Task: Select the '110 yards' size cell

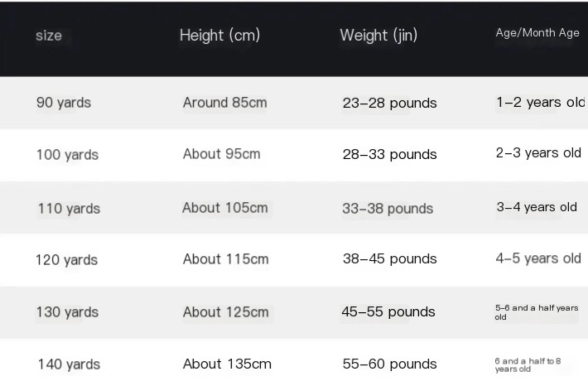Action: click(69, 208)
